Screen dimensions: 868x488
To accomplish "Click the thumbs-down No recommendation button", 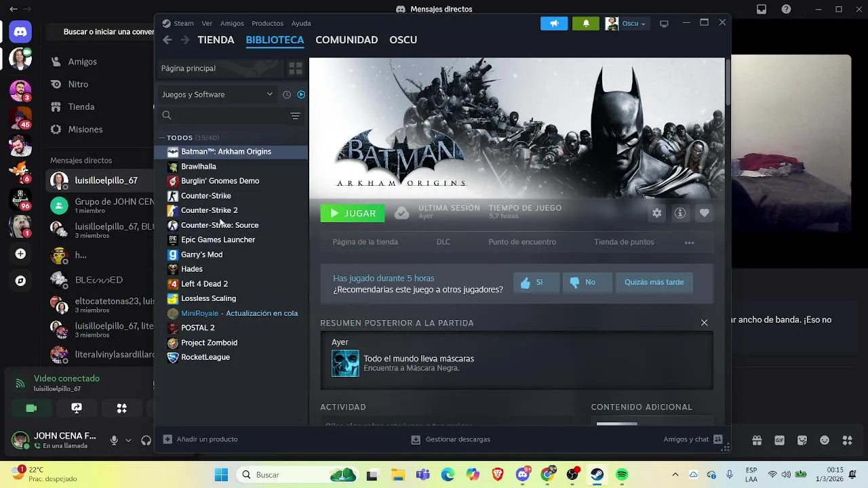I will tap(587, 282).
